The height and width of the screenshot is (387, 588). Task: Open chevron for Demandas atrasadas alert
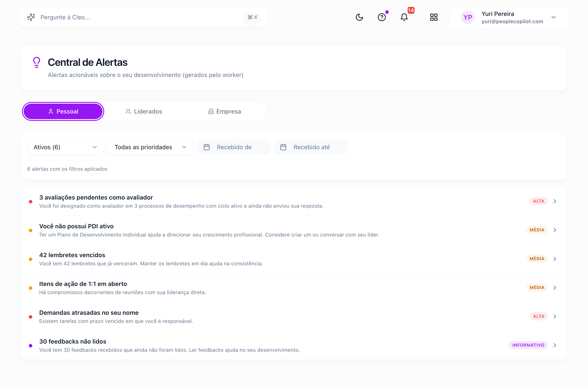click(x=555, y=316)
